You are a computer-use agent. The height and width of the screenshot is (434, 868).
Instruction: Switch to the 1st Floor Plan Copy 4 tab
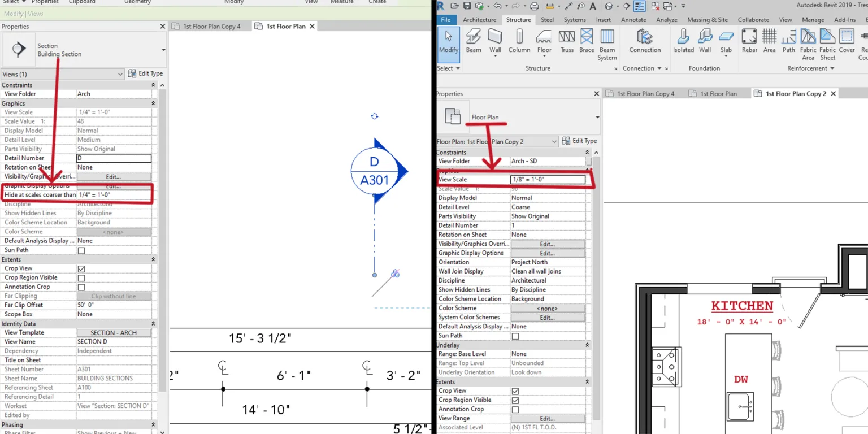[x=646, y=93]
